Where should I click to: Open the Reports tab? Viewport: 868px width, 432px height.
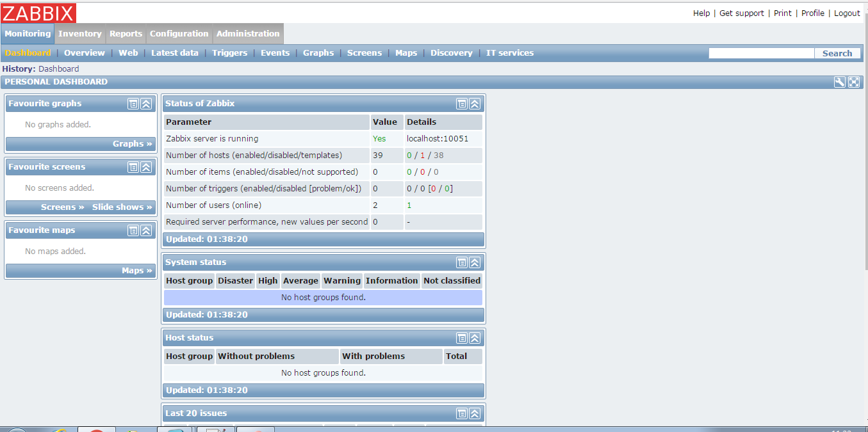coord(126,34)
